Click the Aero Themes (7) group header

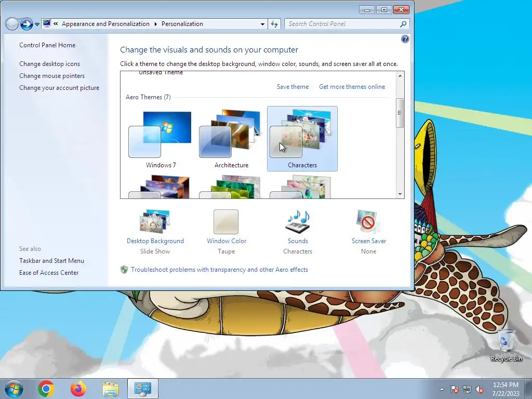point(148,97)
